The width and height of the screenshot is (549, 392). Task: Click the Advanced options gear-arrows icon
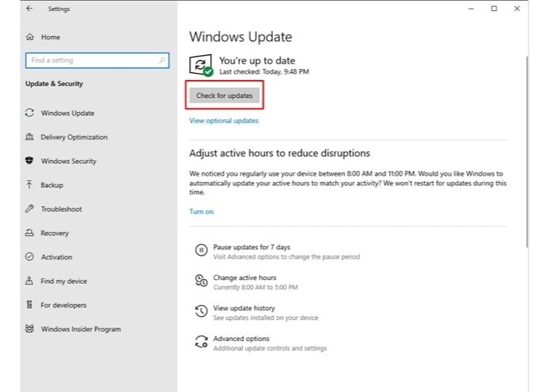pos(202,342)
